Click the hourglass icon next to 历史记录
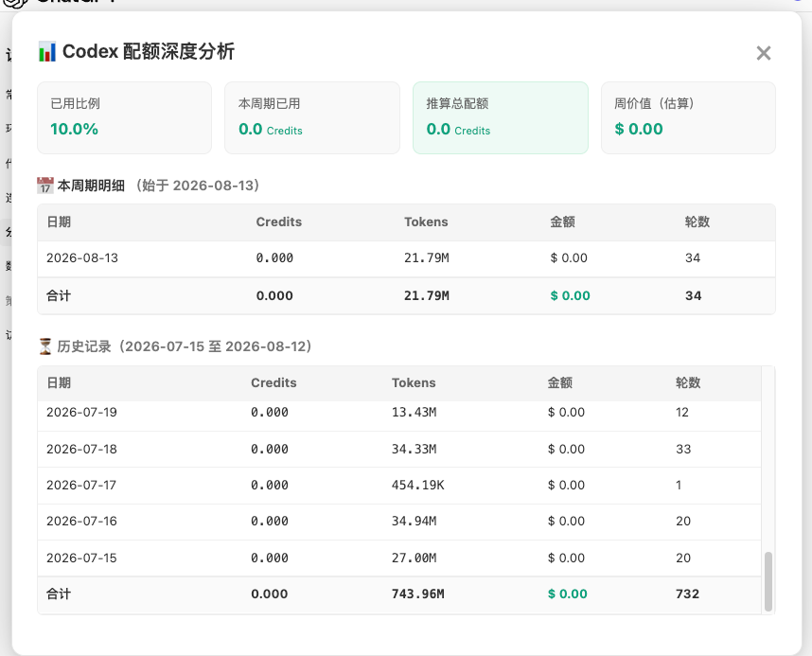Viewport: 812px width, 656px height. pos(45,346)
